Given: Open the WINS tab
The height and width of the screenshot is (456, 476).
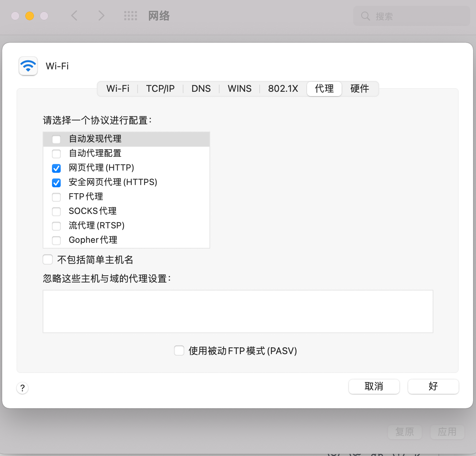Looking at the screenshot, I should coord(239,89).
